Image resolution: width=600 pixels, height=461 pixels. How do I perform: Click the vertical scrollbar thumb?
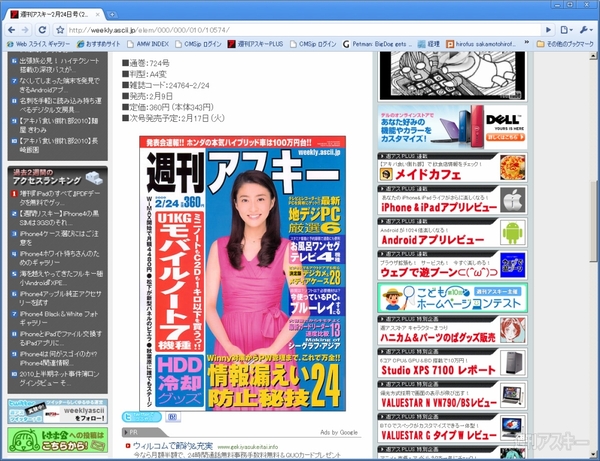593,220
